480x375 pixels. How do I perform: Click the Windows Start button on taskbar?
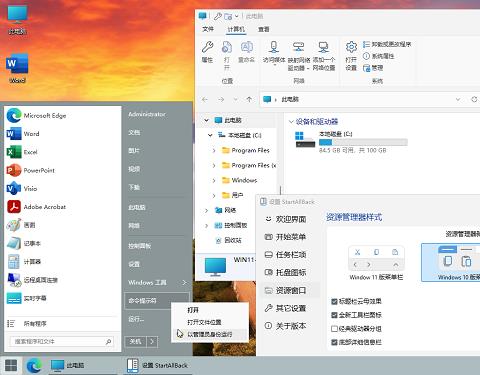pyautogui.click(x=11, y=366)
